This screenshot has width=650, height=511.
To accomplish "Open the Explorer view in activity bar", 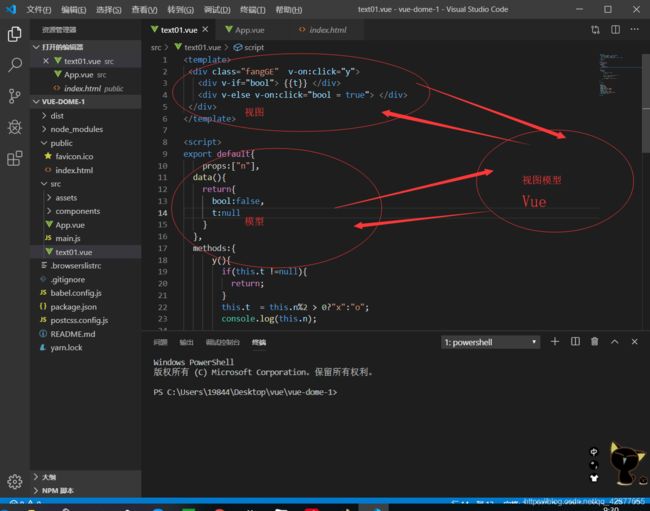I will tap(15, 34).
